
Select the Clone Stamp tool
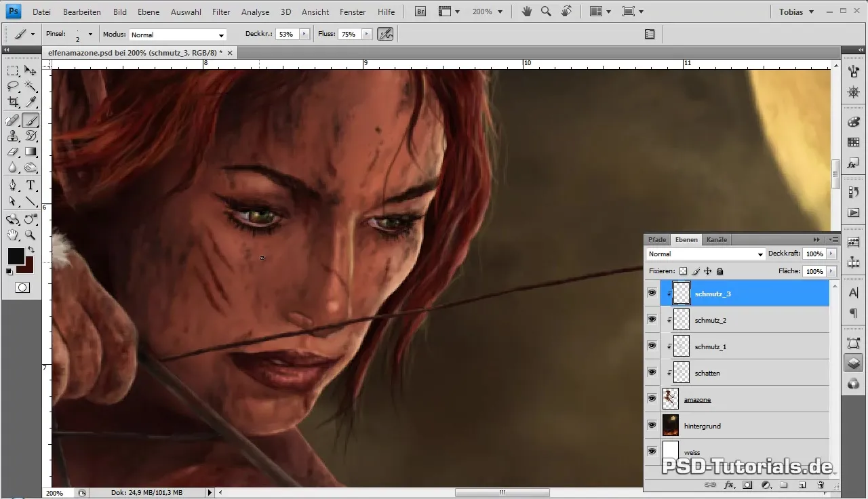pos(13,136)
